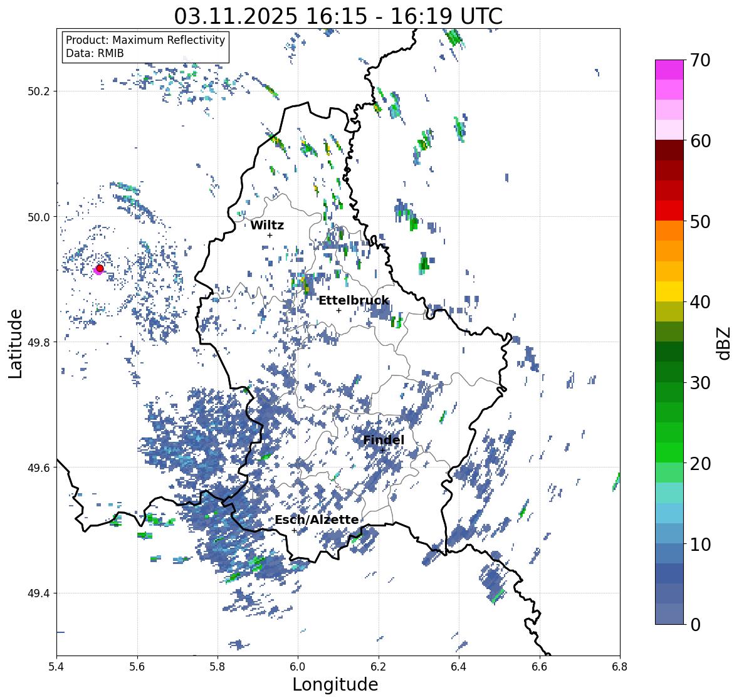Screen dimensions: 739x700
Task: Click the longitude tick label 6.8
Action: 620,666
